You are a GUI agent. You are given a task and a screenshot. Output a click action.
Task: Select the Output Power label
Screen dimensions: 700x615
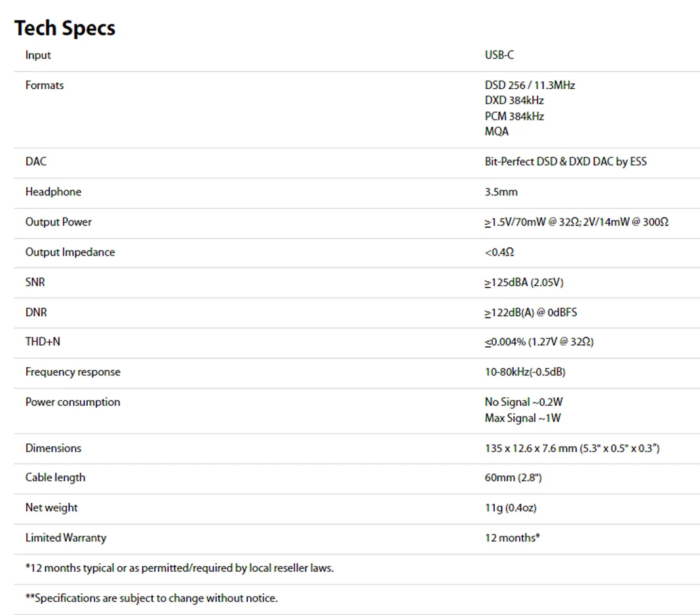tap(58, 222)
